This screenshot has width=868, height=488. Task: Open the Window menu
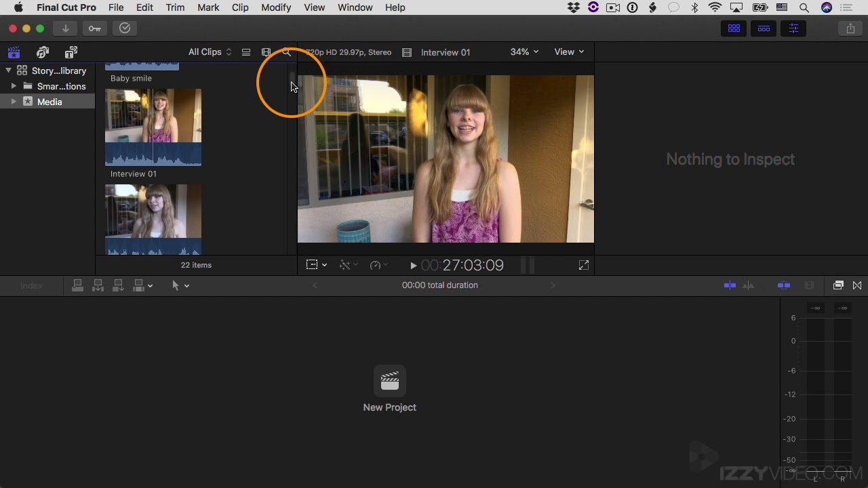tap(355, 7)
